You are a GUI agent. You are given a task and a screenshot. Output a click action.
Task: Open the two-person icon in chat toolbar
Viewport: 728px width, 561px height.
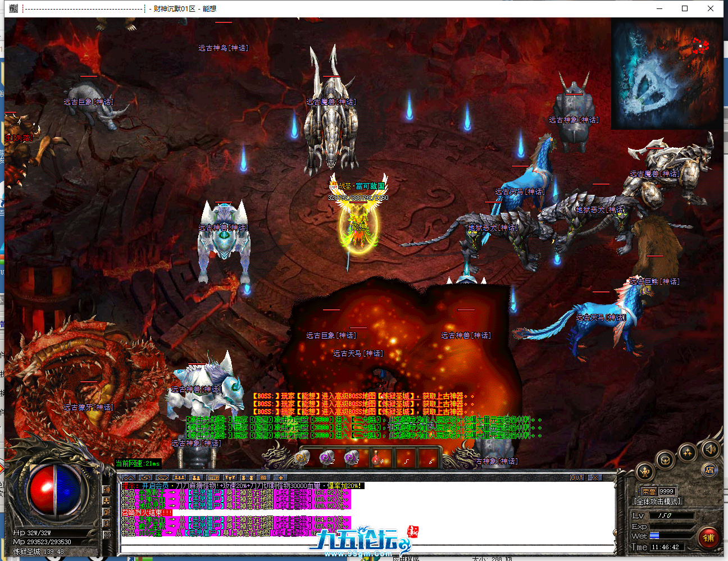coord(196,478)
